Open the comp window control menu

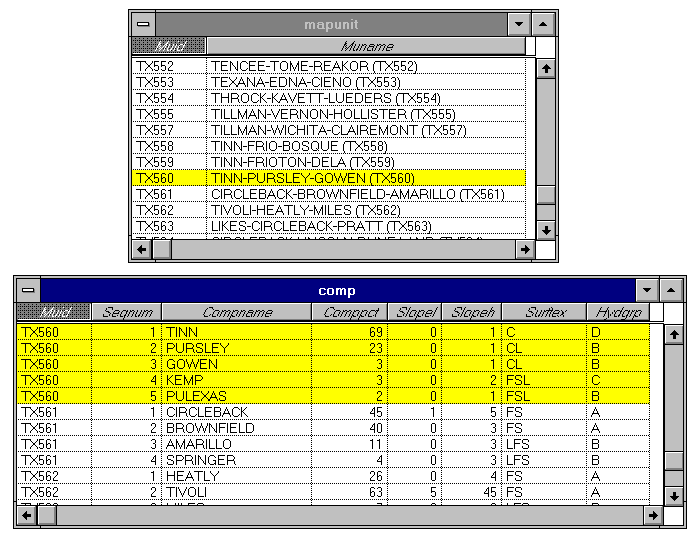pos(28,290)
